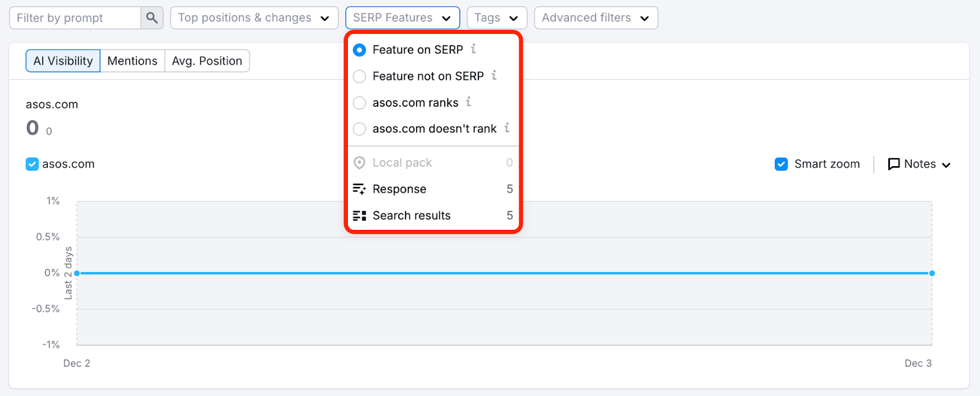Select the Feature not on SERP radio button
Image resolution: width=980 pixels, height=396 pixels.
(360, 76)
